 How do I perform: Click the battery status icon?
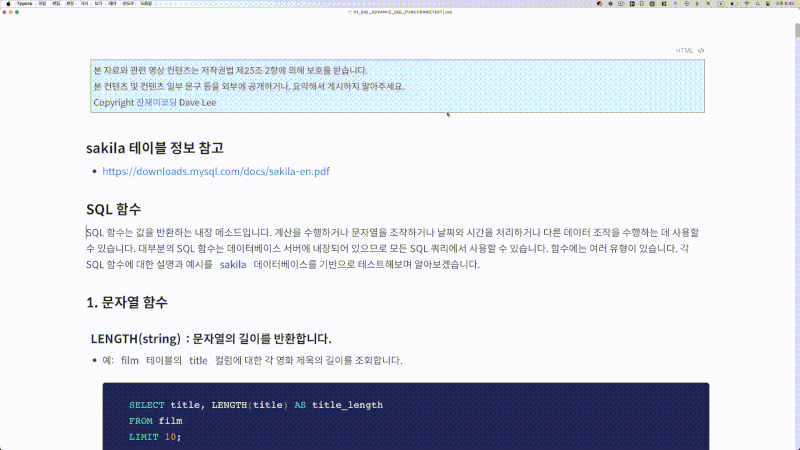point(734,4)
